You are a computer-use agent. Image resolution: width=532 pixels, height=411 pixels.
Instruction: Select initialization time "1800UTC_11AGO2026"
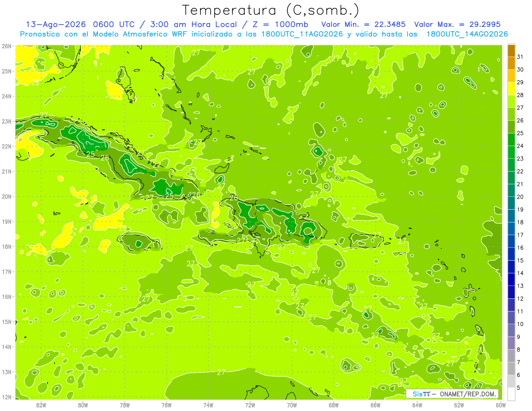pyautogui.click(x=302, y=34)
